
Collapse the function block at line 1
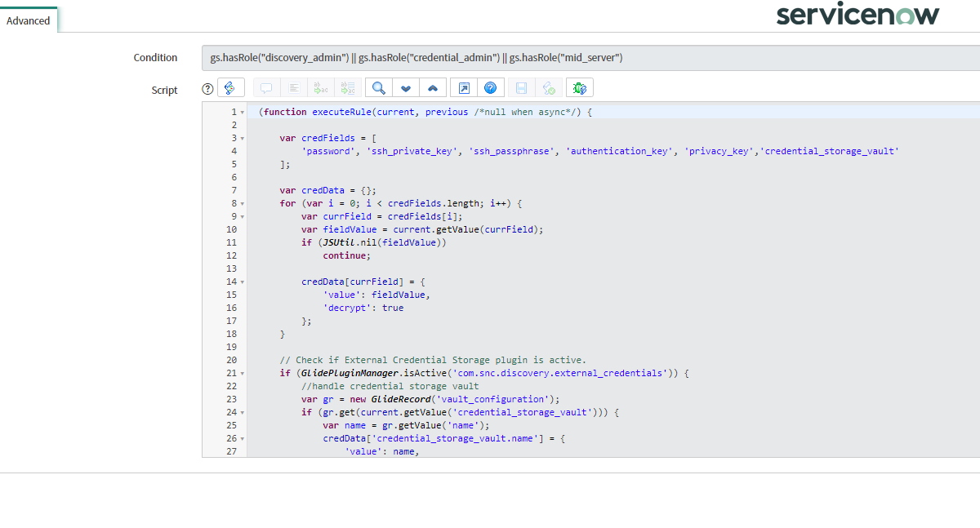point(243,113)
